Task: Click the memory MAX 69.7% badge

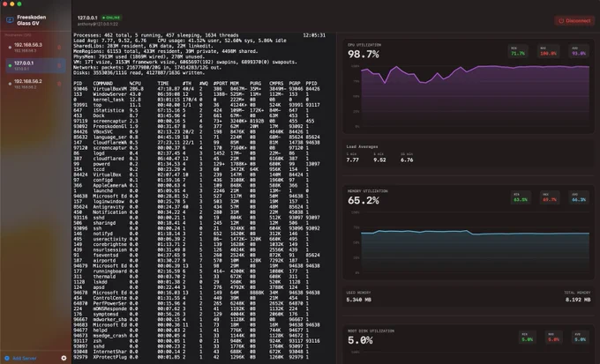Action: (x=550, y=197)
